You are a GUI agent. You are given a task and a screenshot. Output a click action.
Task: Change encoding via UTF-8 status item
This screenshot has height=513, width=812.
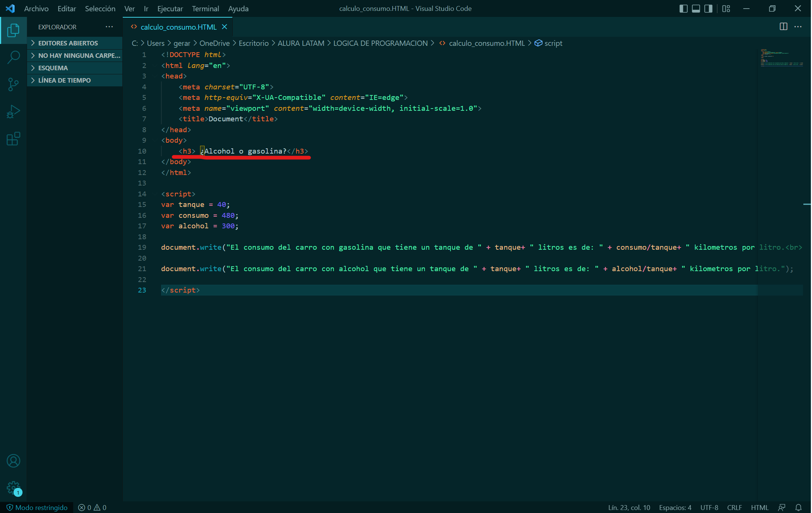(x=709, y=507)
